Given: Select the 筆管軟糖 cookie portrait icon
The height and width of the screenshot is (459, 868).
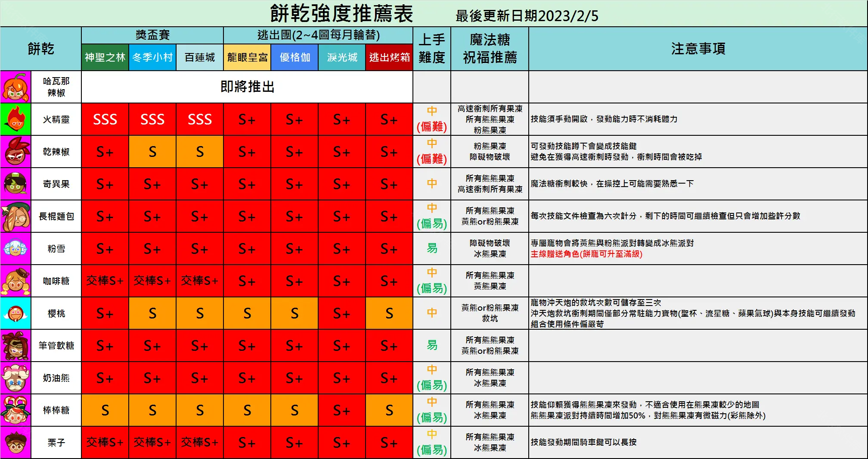Looking at the screenshot, I should (15, 346).
